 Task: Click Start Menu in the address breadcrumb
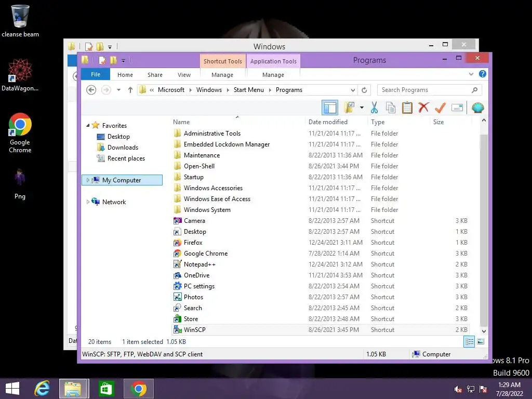point(249,90)
